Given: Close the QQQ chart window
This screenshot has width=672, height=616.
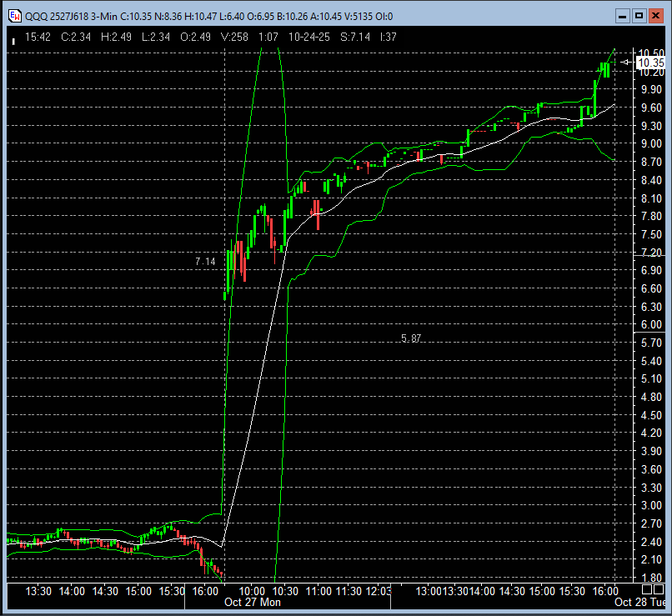Looking at the screenshot, I should pyautogui.click(x=655, y=15).
